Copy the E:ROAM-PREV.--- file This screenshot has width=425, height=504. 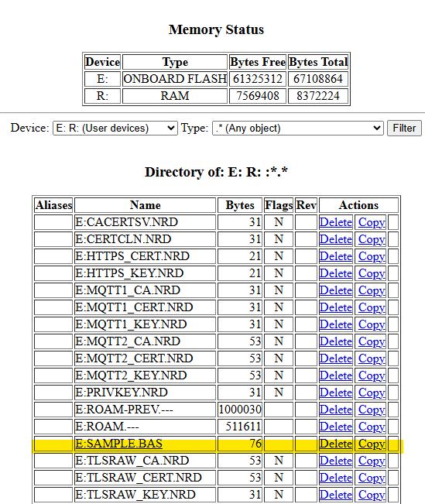coord(372,410)
